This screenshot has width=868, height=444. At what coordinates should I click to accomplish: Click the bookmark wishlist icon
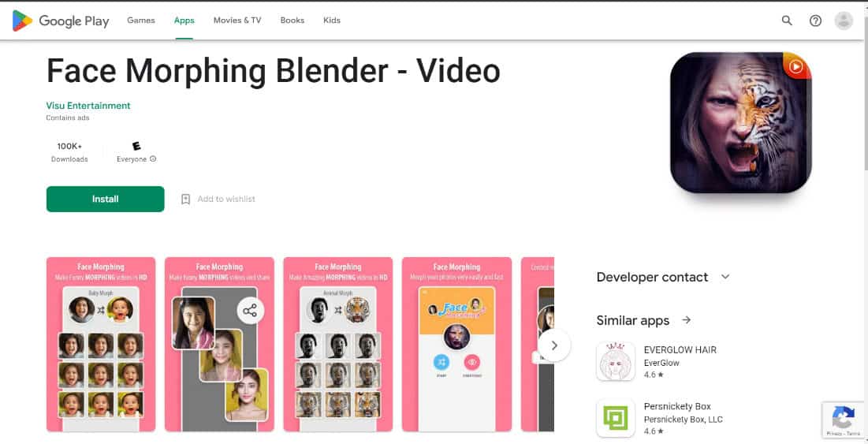tap(186, 200)
